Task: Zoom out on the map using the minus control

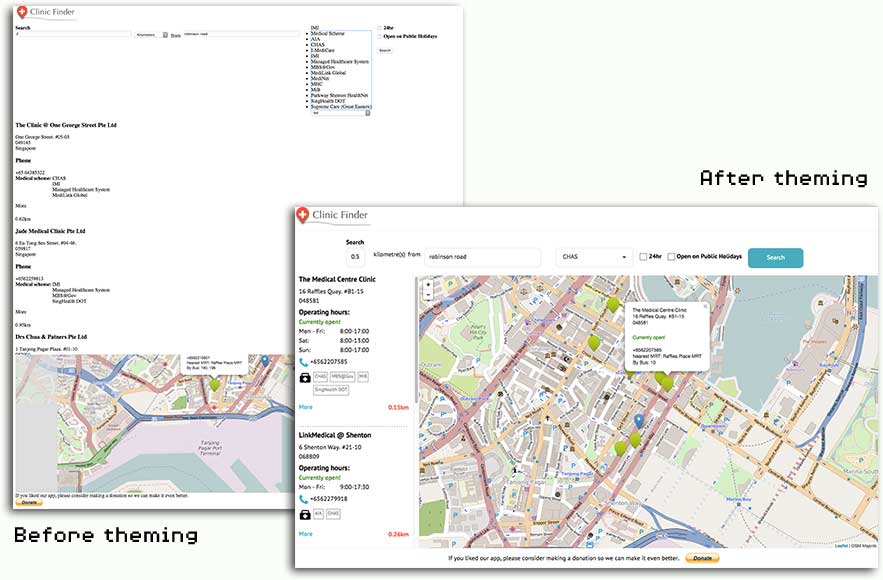Action: (428, 297)
